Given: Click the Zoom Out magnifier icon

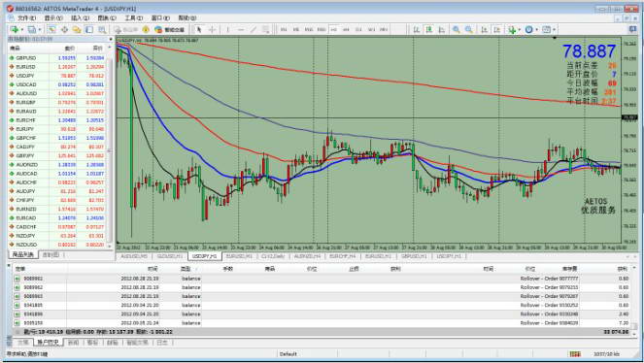Looking at the screenshot, I should pyautogui.click(x=468, y=29).
